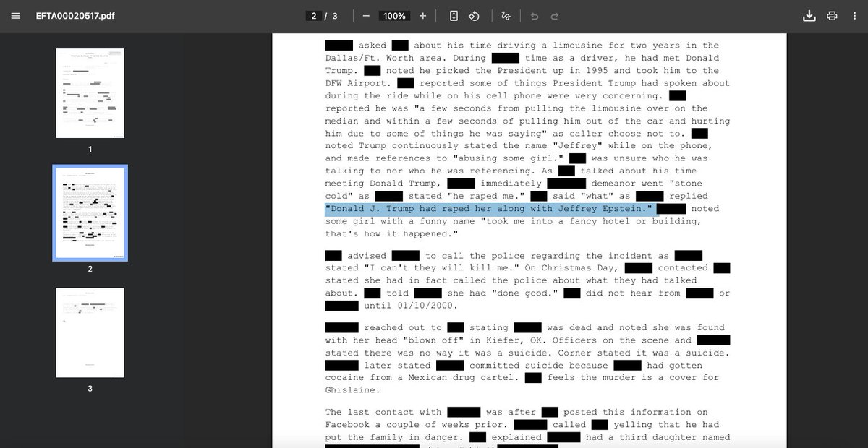Screen dimensions: 868x448
Task: Click the page number field showing 2
Action: point(314,16)
